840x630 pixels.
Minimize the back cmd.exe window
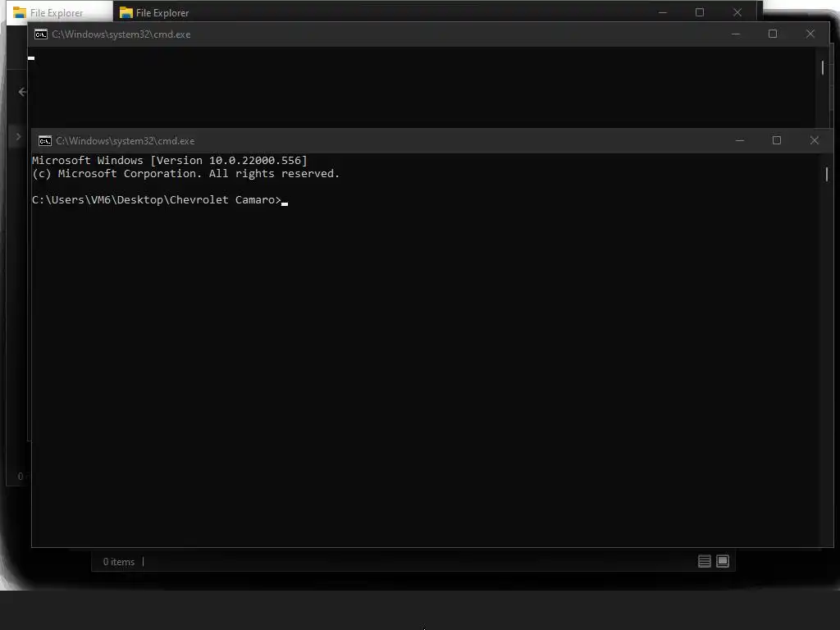(736, 34)
